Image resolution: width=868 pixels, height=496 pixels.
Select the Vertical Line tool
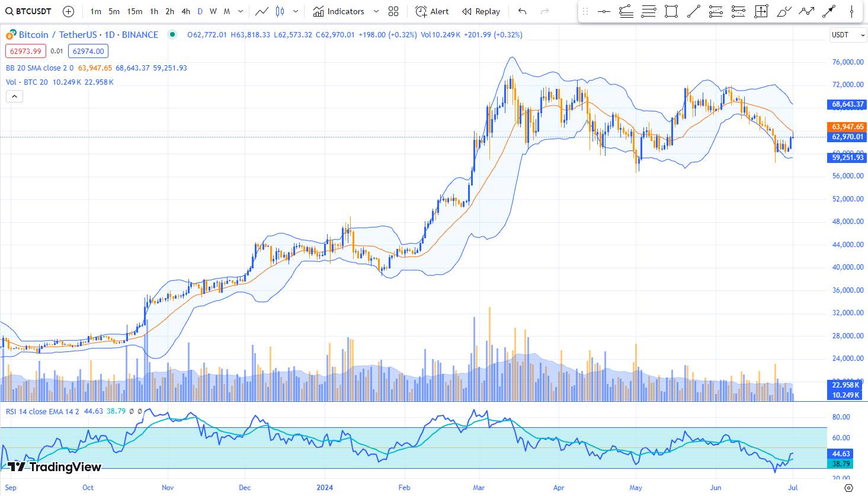(851, 11)
